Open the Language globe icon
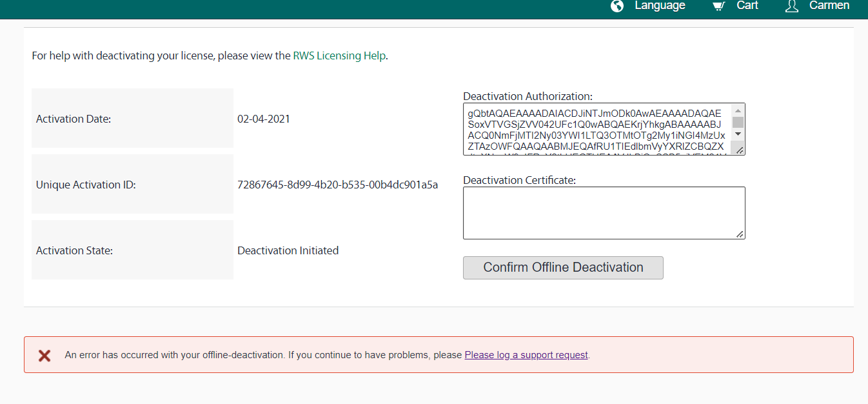868x404 pixels. point(616,6)
